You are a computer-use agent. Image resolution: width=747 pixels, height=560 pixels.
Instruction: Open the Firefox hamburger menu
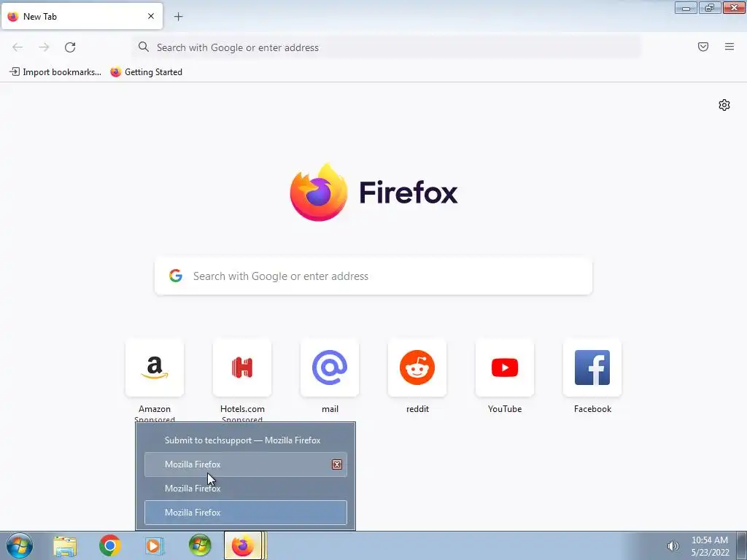click(x=729, y=47)
